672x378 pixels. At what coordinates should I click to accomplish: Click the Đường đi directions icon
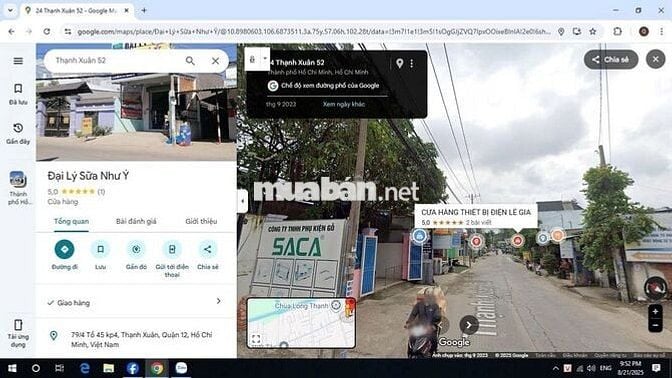(x=64, y=249)
